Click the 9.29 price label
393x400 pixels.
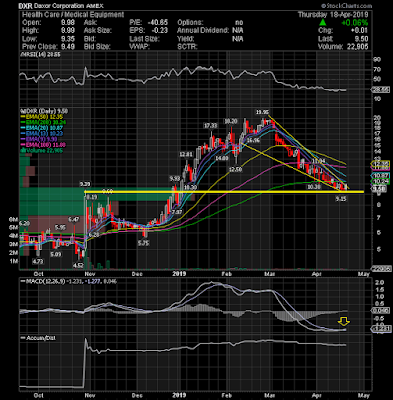(x=85, y=184)
